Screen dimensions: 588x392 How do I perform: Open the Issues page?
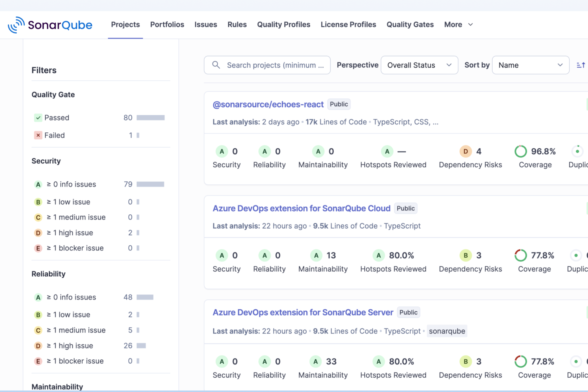pos(206,25)
